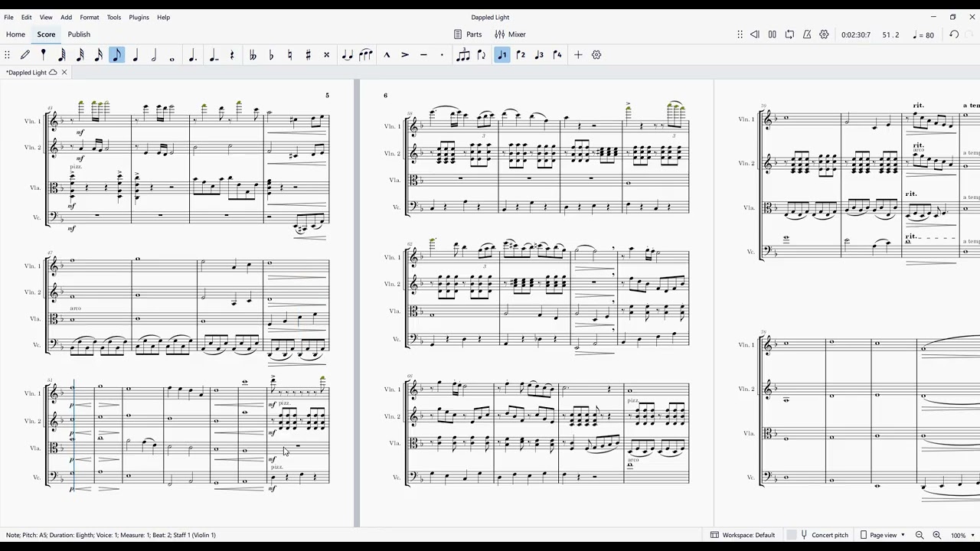Image resolution: width=980 pixels, height=551 pixels.
Task: Open the Add menu
Action: click(67, 17)
